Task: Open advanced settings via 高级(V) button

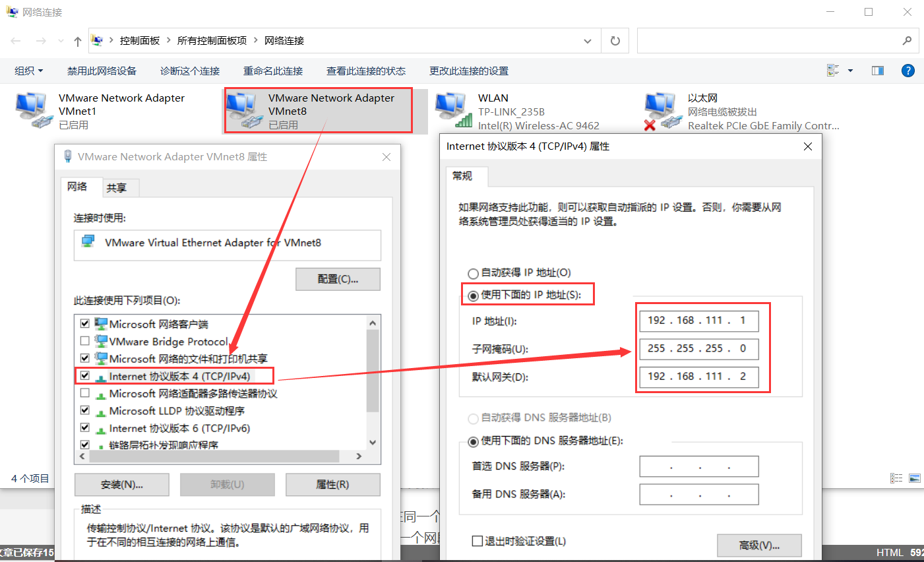Action: 759,546
